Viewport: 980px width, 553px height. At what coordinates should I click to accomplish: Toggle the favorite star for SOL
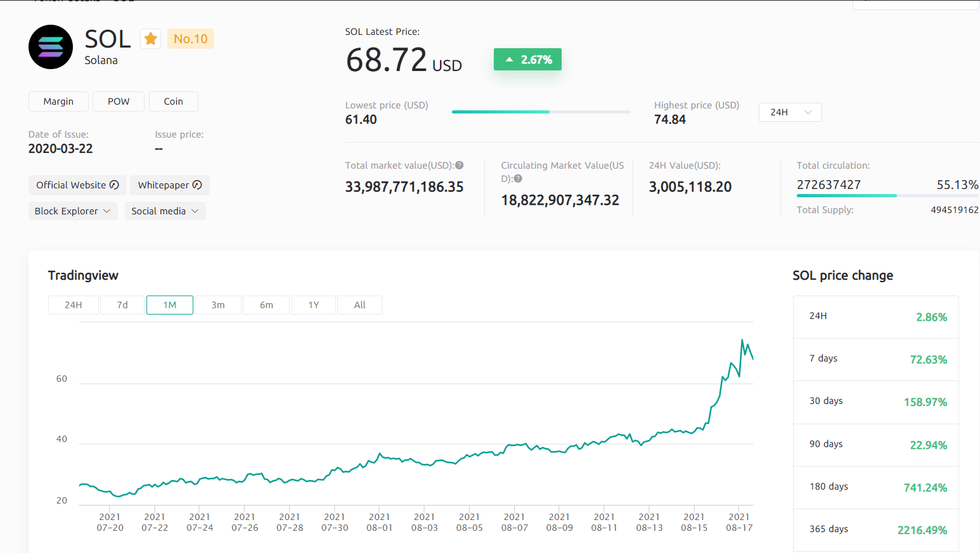point(151,39)
